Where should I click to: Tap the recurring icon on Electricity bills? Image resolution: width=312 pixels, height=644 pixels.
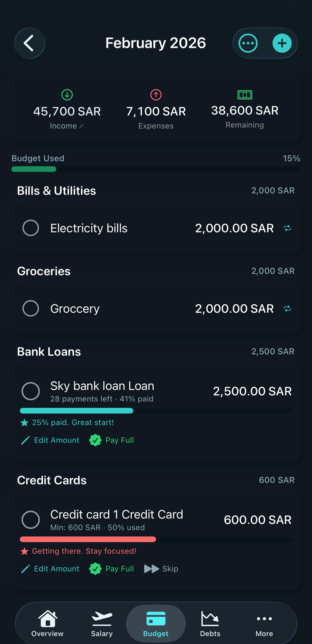pyautogui.click(x=287, y=228)
